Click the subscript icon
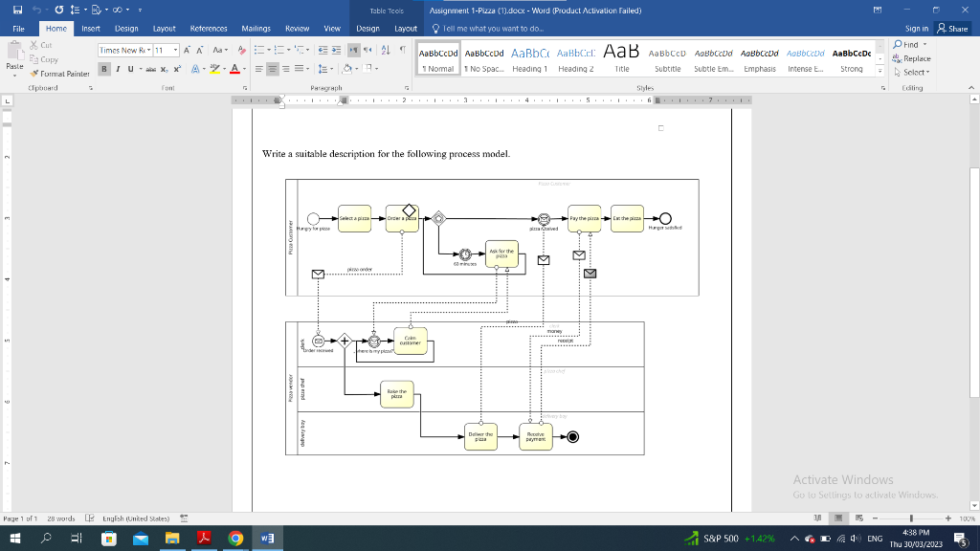Image resolution: width=980 pixels, height=551 pixels. pos(165,69)
